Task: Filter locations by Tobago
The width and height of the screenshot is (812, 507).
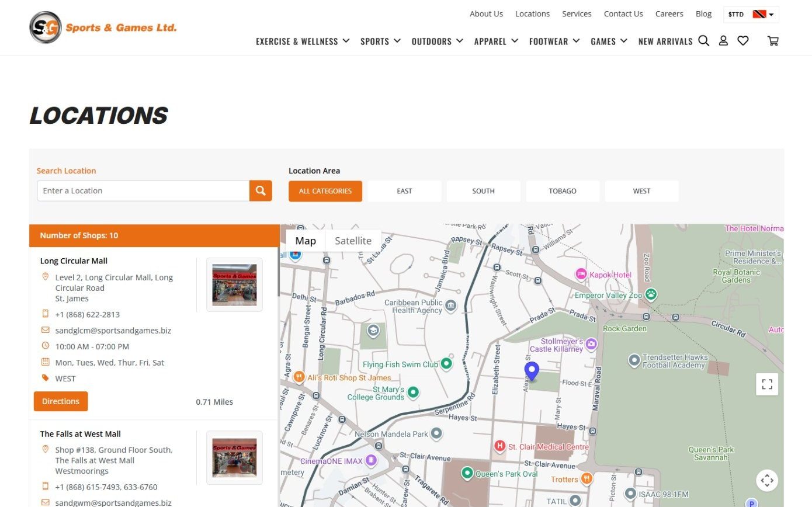Action: coord(563,191)
